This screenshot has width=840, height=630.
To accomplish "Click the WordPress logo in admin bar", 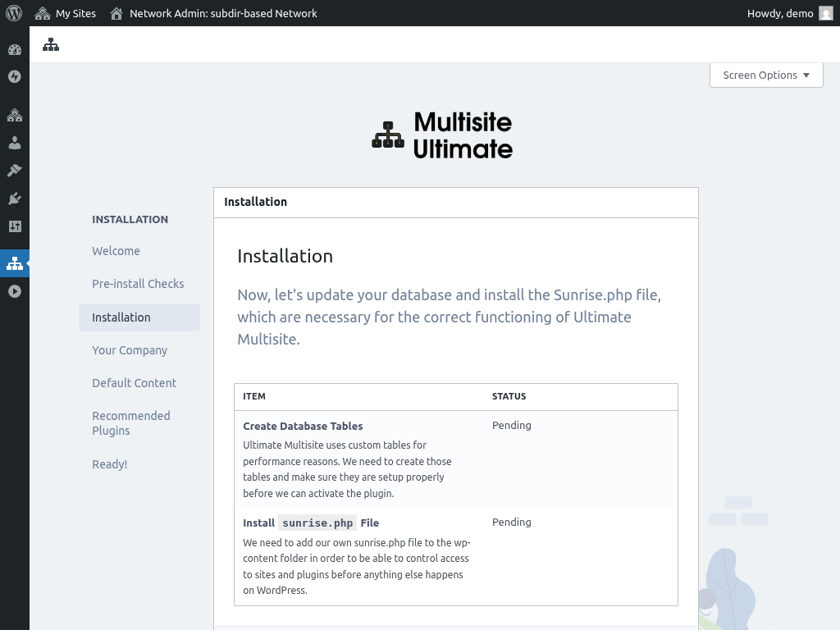I will coord(14,13).
